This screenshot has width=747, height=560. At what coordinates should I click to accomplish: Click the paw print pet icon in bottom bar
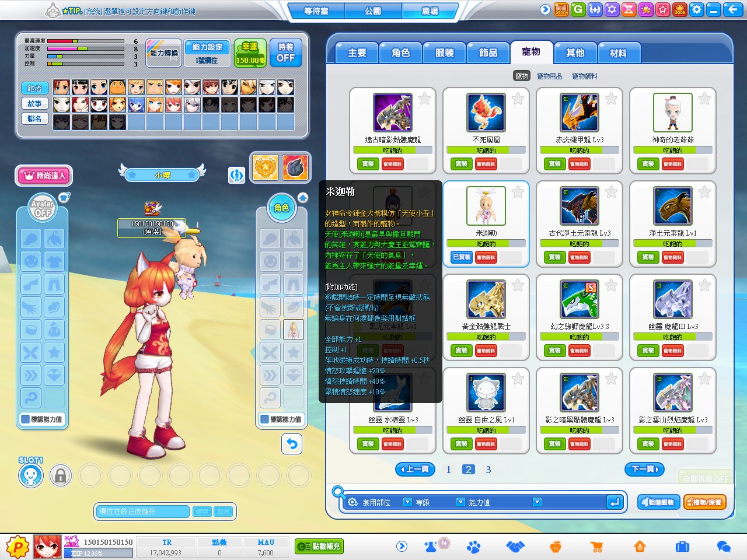click(x=473, y=547)
